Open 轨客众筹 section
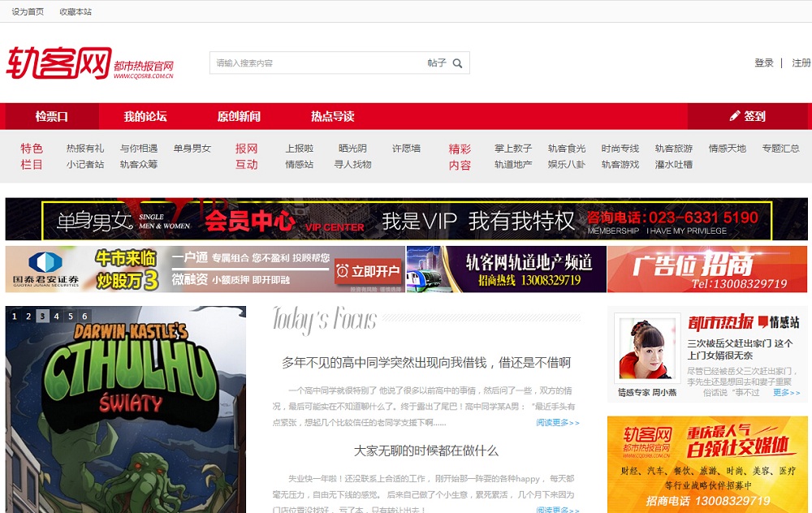The width and height of the screenshot is (812, 513). [139, 165]
